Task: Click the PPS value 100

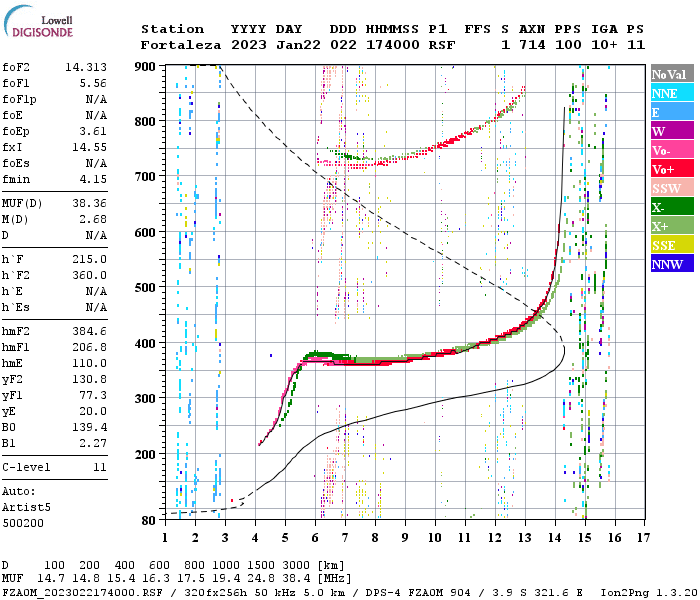Action: coord(568,45)
